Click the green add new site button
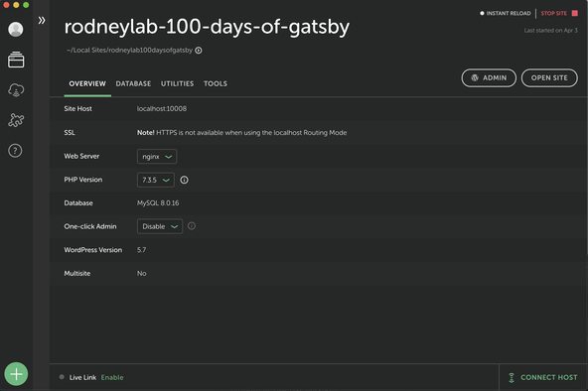 (16, 374)
